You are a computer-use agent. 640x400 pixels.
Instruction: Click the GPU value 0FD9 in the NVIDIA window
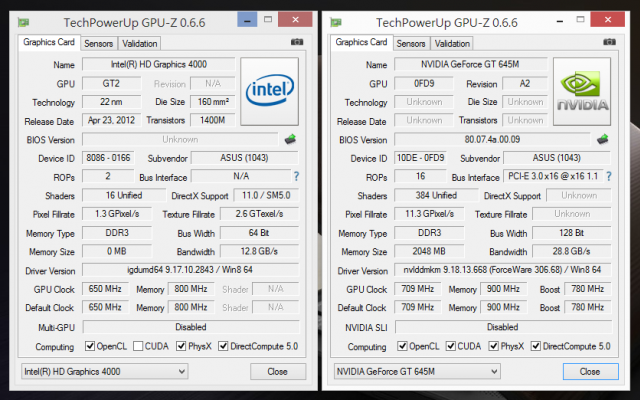tap(424, 83)
